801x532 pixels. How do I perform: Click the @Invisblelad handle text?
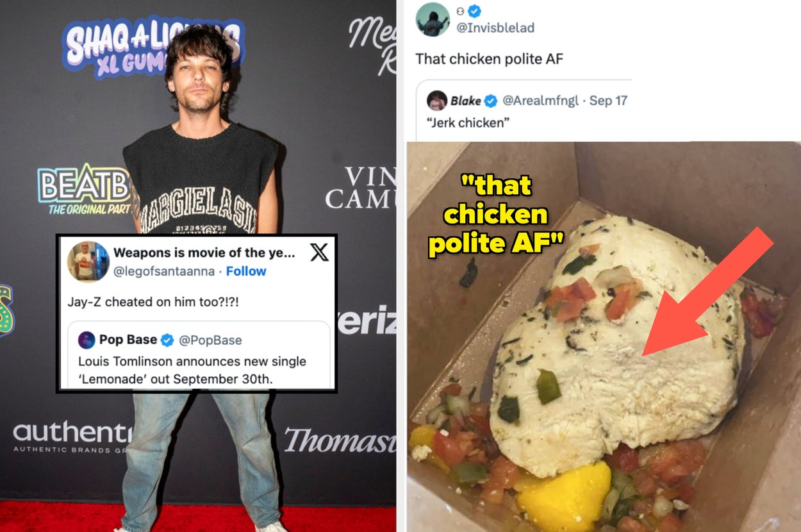[495, 28]
